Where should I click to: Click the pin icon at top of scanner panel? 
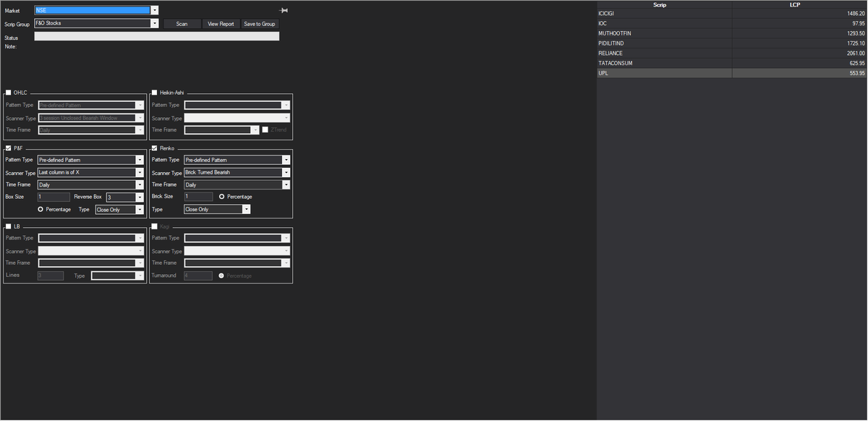pos(284,11)
